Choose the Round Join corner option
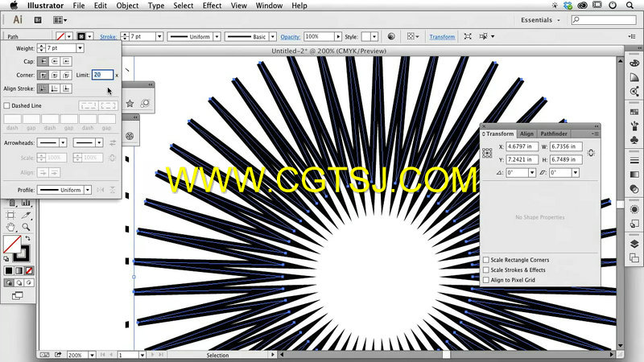This screenshot has width=644, height=362. (x=55, y=75)
